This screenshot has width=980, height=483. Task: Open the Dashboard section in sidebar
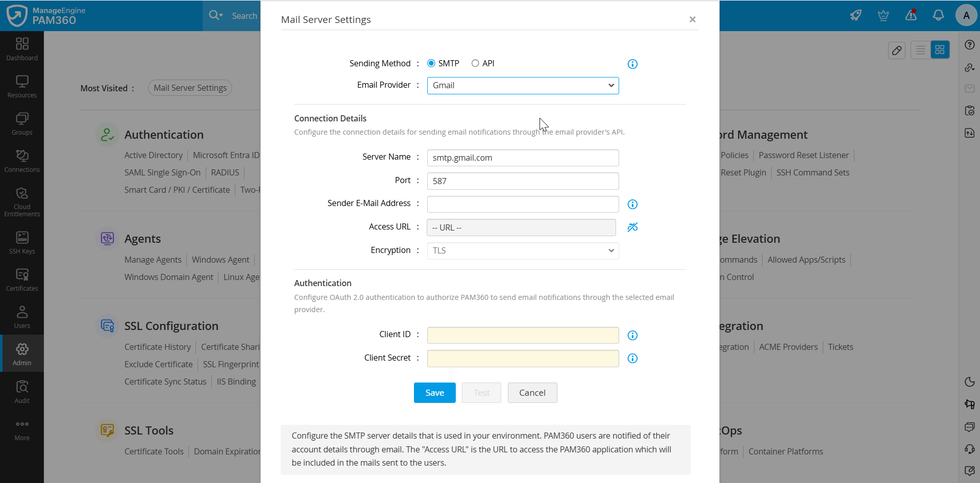click(x=22, y=49)
